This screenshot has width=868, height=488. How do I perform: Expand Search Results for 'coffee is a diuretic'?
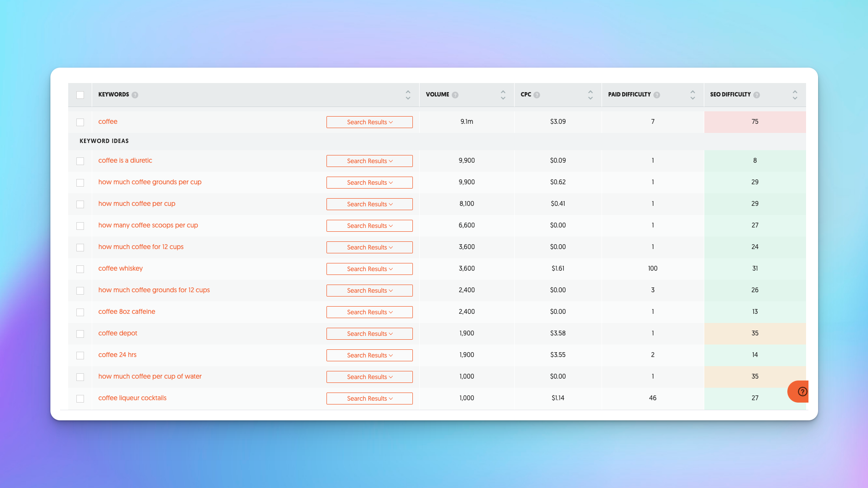point(370,161)
